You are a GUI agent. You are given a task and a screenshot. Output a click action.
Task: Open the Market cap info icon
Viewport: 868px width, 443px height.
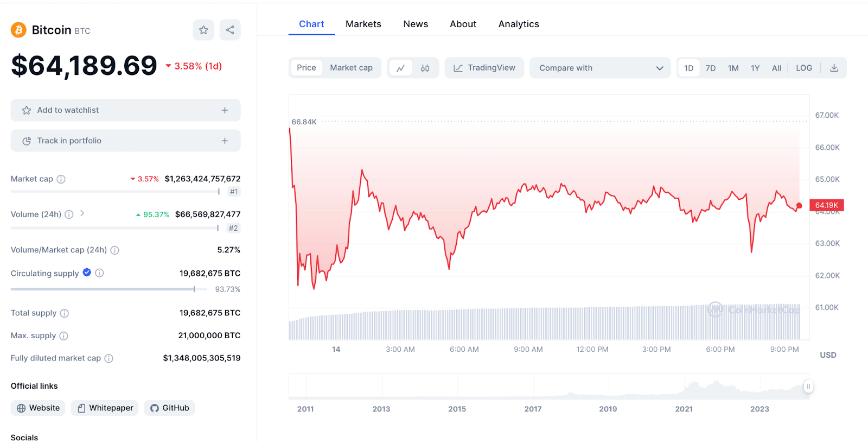(x=61, y=179)
